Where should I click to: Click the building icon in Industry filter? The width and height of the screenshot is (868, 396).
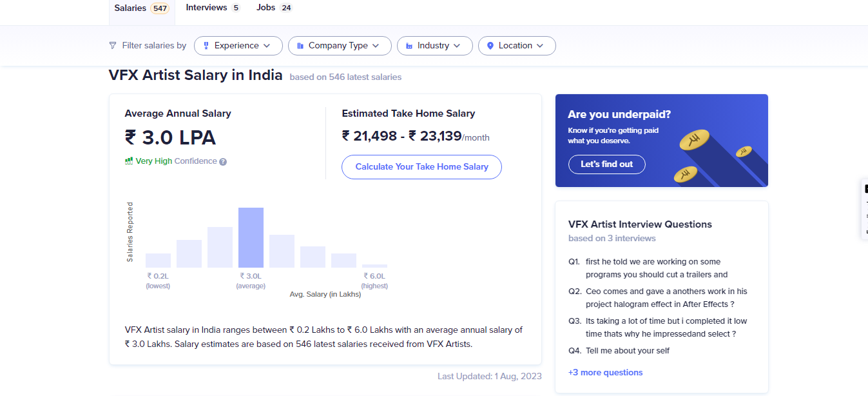click(409, 45)
